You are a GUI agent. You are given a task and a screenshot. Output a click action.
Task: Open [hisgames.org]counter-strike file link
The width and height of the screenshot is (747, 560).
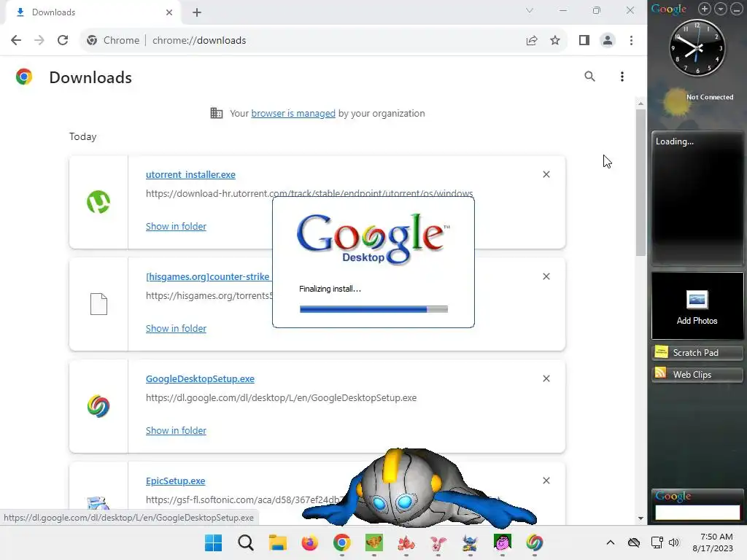click(x=208, y=276)
